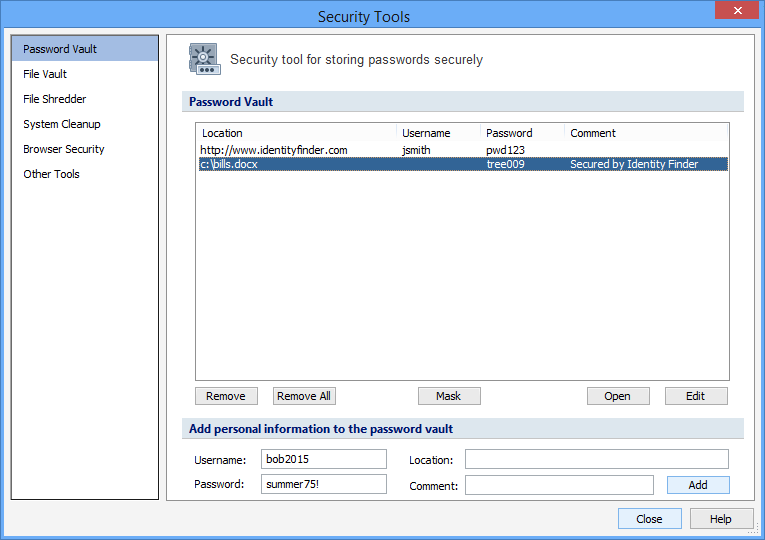Click the Help button

(720, 519)
